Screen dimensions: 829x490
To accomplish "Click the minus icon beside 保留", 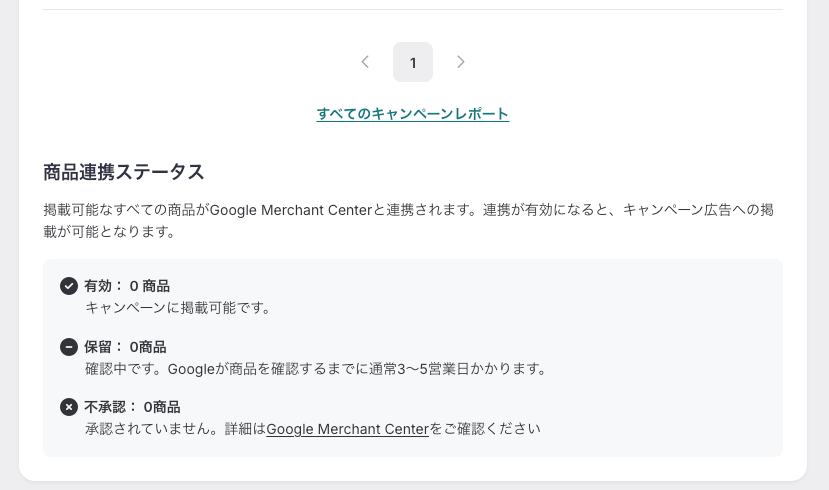I will [x=69, y=347].
